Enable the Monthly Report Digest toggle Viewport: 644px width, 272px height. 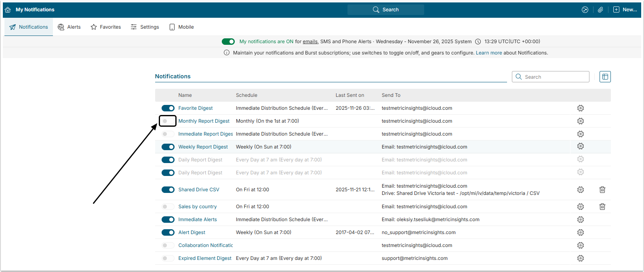[x=168, y=121]
